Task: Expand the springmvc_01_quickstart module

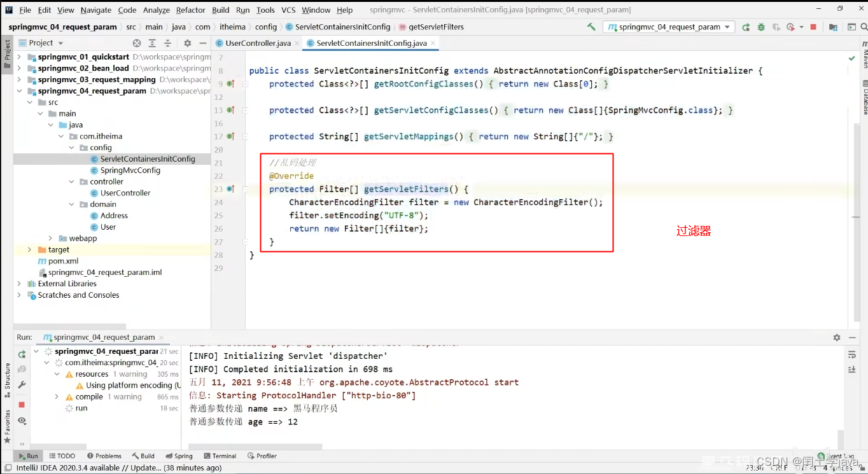Action: click(19, 57)
